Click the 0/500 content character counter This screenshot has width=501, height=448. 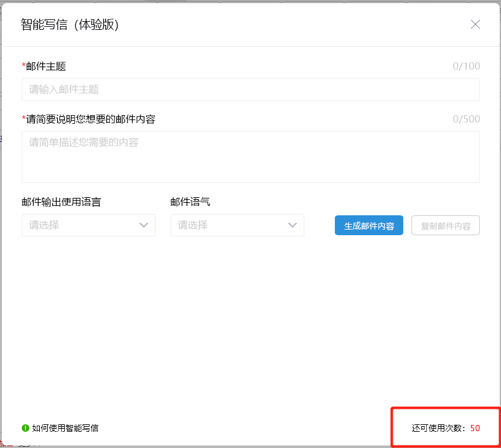tap(466, 119)
